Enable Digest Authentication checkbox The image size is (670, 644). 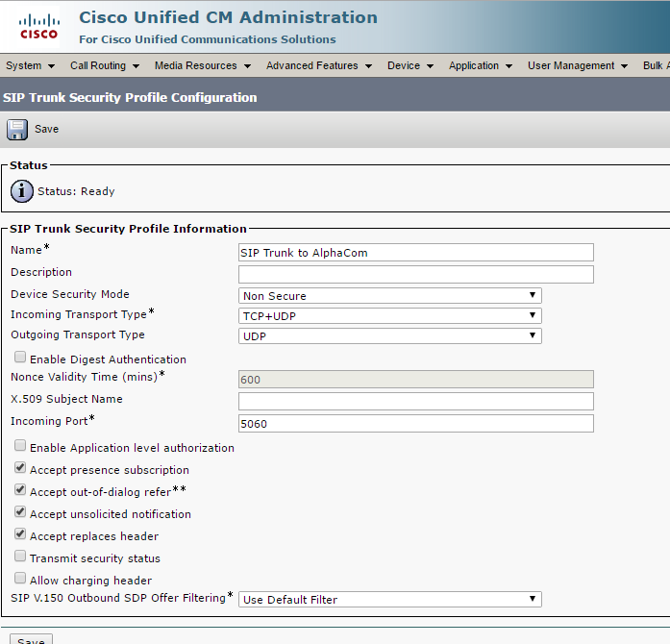pos(21,358)
